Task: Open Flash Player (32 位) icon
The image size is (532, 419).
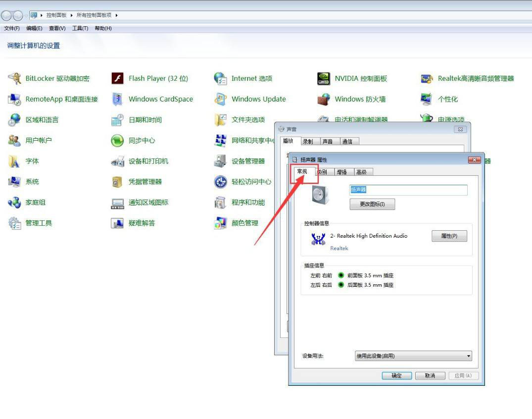Action: click(117, 78)
